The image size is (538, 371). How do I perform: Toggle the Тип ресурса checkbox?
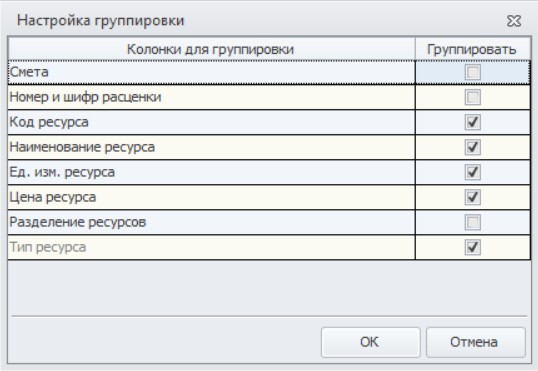[x=472, y=247]
